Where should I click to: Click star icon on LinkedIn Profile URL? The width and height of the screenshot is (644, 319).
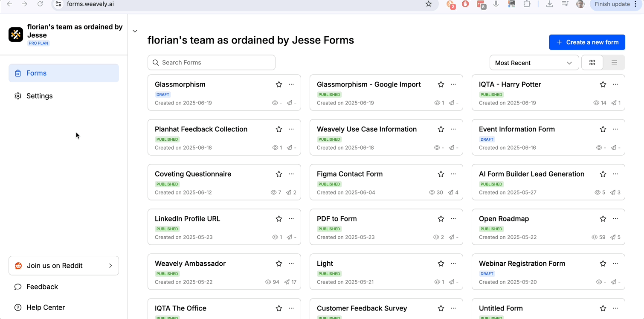(279, 219)
